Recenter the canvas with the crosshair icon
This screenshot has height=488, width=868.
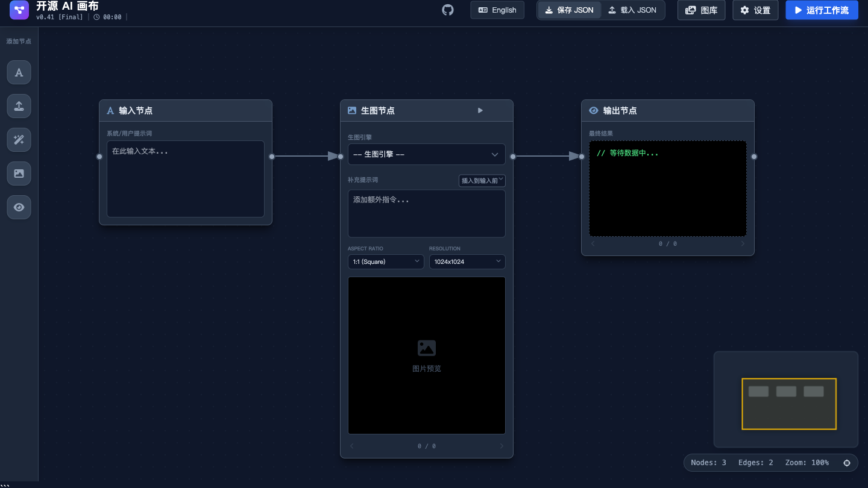[x=847, y=463]
